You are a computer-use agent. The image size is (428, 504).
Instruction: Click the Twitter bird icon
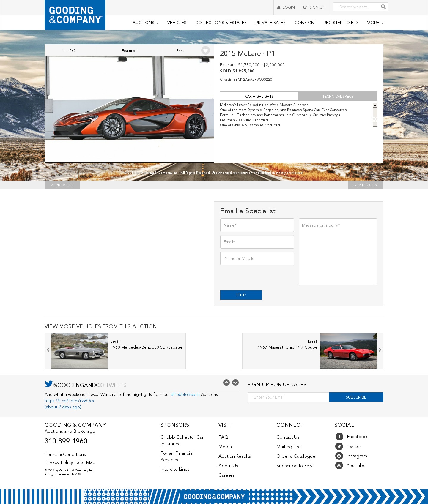(49, 384)
